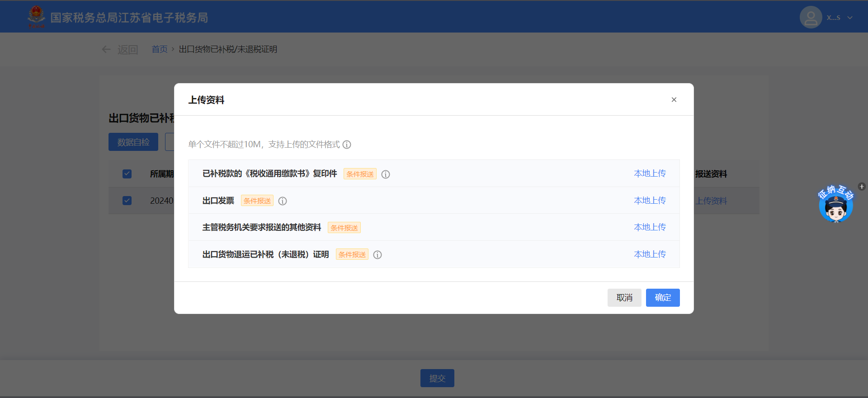Toggle the header select-all checkbox
The width and height of the screenshot is (868, 398).
point(127,174)
